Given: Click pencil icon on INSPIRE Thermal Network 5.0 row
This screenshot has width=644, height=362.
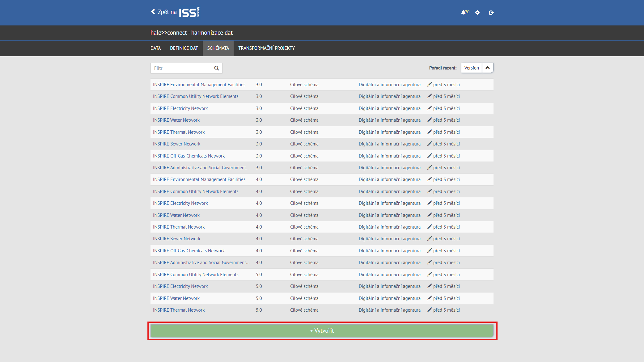Looking at the screenshot, I should [x=430, y=310].
